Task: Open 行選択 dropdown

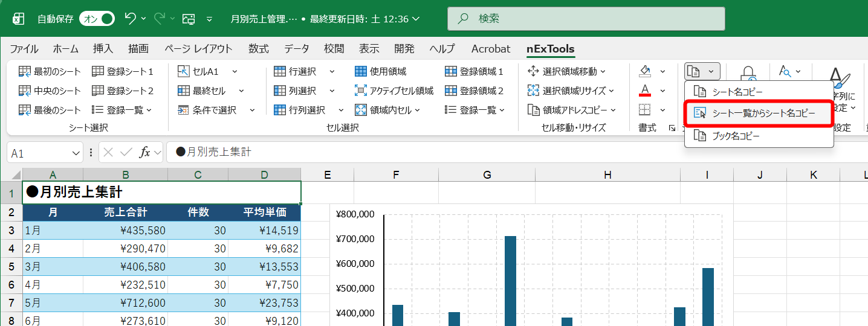Action: pyautogui.click(x=332, y=71)
